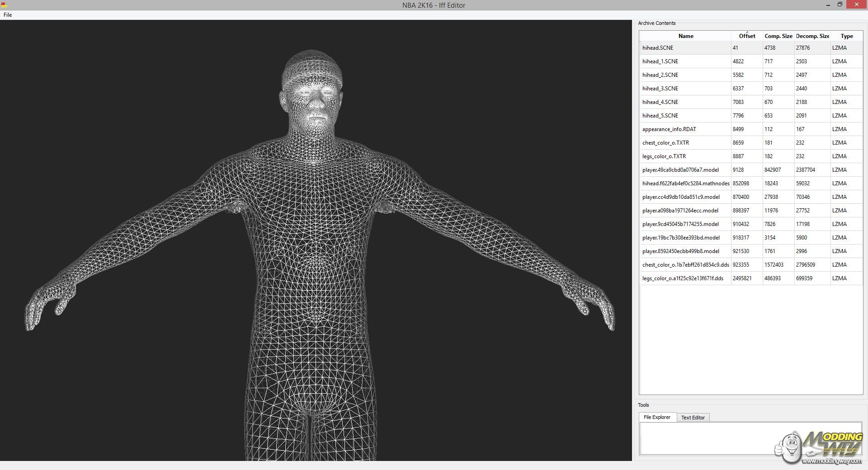Click the app icon in title bar
This screenshot has width=868, height=470.
tap(4, 5)
